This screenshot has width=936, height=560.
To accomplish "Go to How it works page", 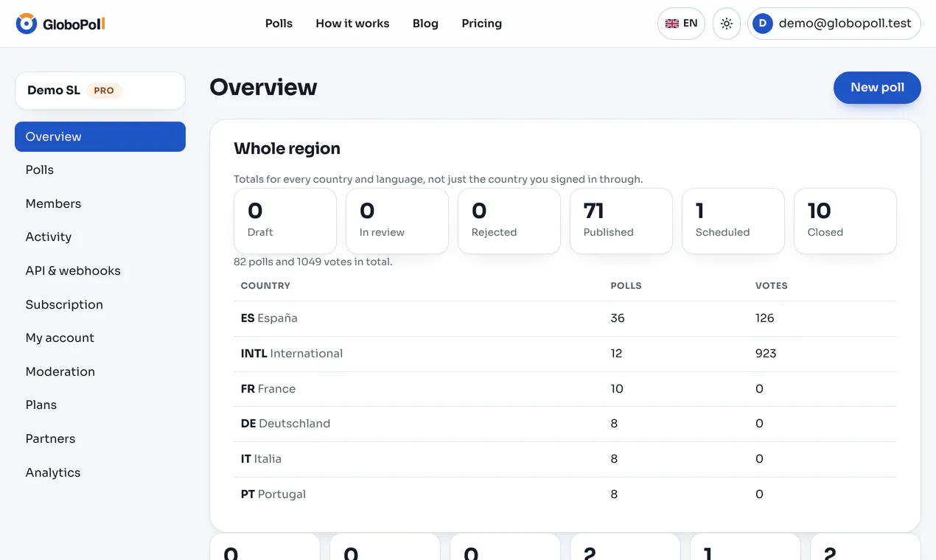I will (x=352, y=24).
